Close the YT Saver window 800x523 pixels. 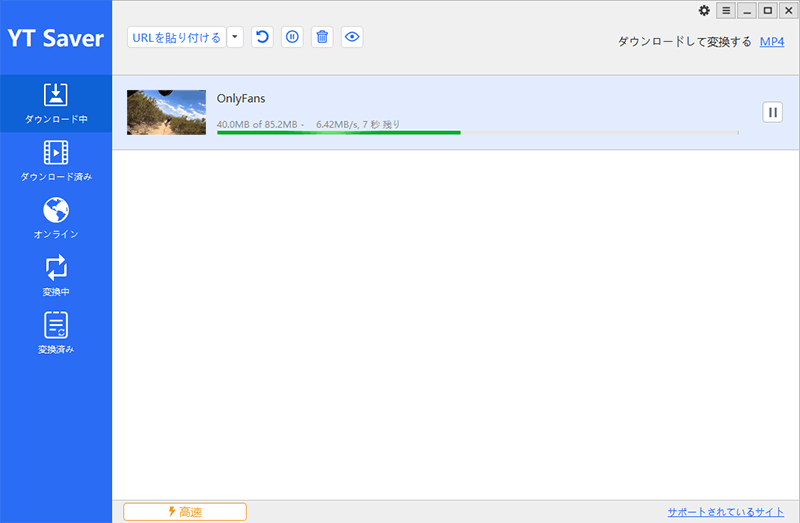[x=788, y=11]
